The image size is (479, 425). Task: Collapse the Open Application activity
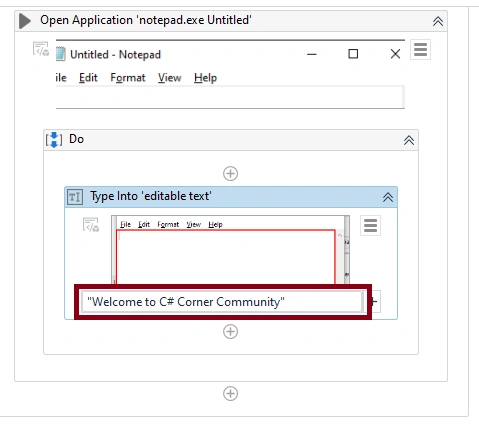[438, 21]
